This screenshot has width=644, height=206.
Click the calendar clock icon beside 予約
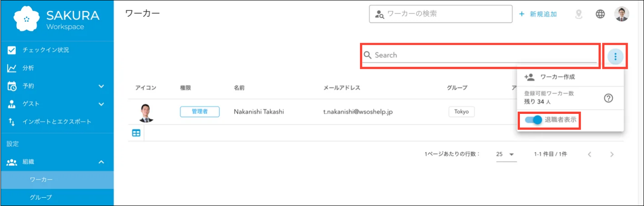click(12, 86)
